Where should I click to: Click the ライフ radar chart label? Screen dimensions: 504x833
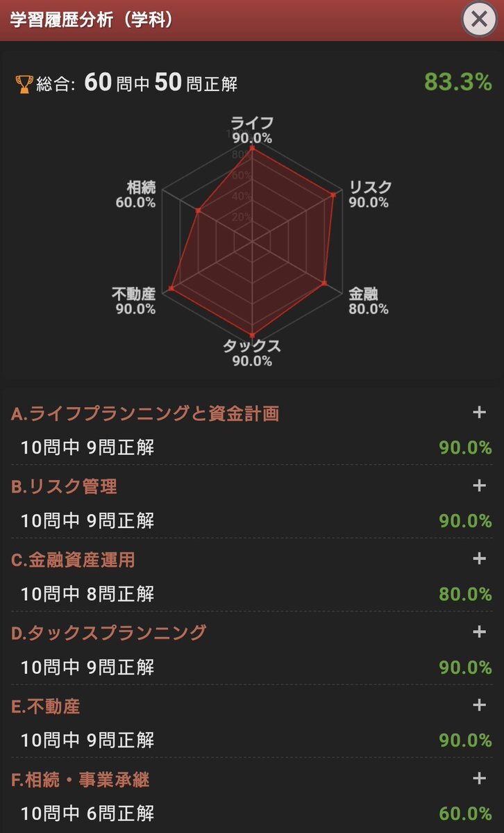252,124
